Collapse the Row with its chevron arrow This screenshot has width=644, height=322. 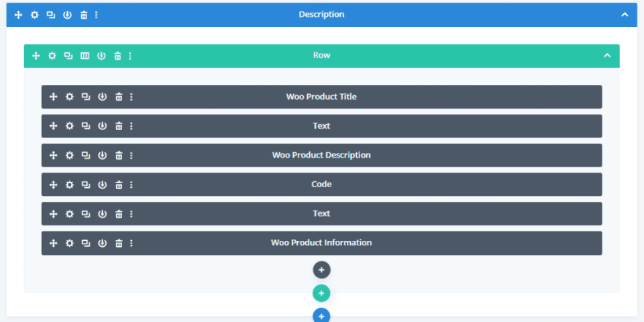[607, 56]
